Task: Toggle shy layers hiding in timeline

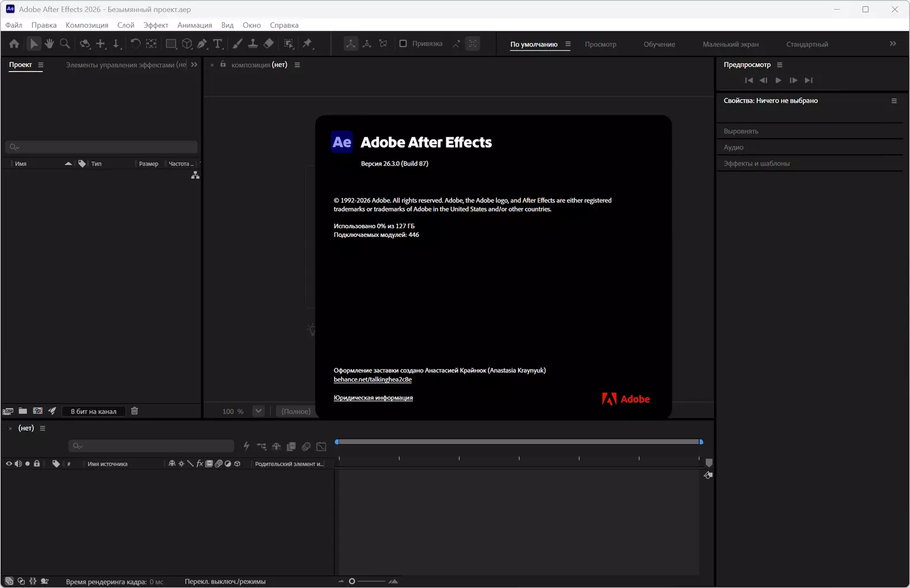Action: tap(276, 446)
